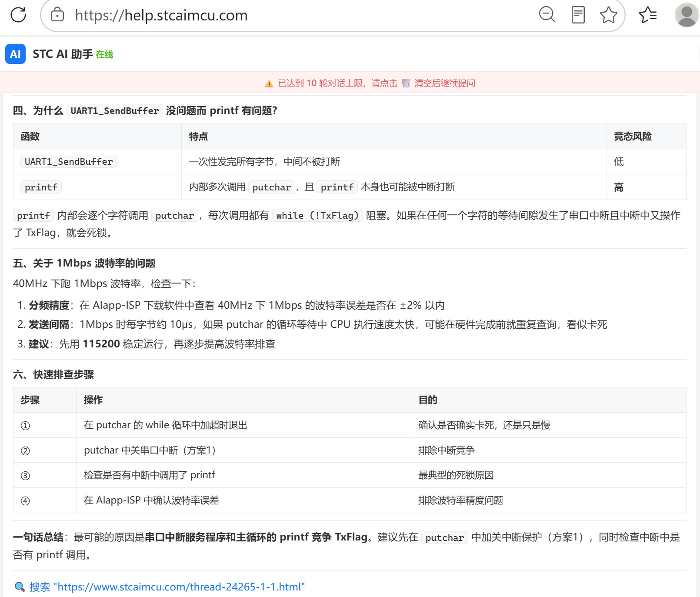
Task: Click the site security lock icon
Action: 57,15
